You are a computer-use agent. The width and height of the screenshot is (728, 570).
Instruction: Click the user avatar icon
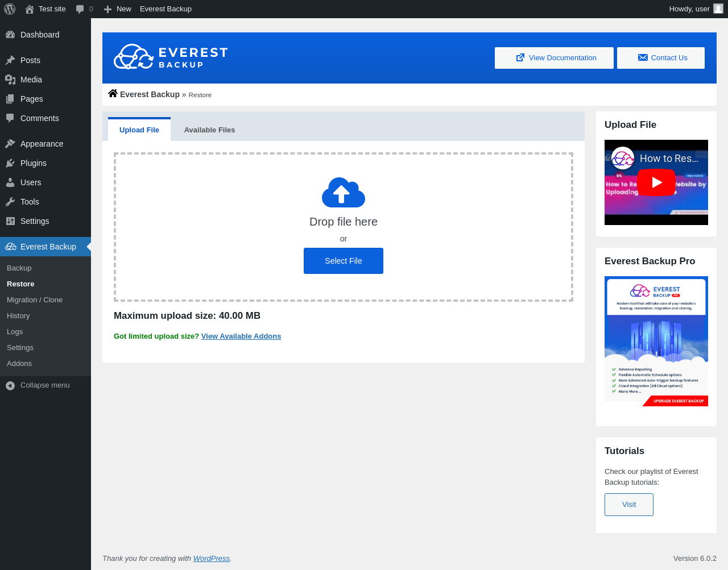(x=718, y=9)
